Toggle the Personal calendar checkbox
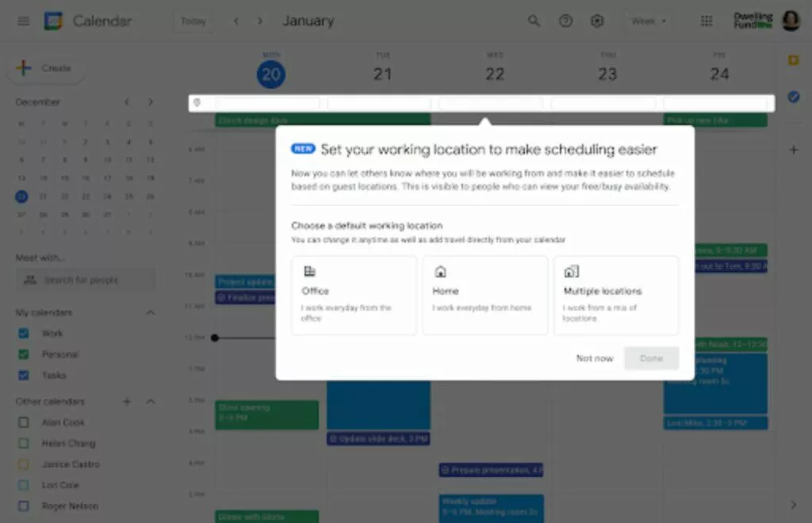This screenshot has width=812, height=523. tap(24, 354)
